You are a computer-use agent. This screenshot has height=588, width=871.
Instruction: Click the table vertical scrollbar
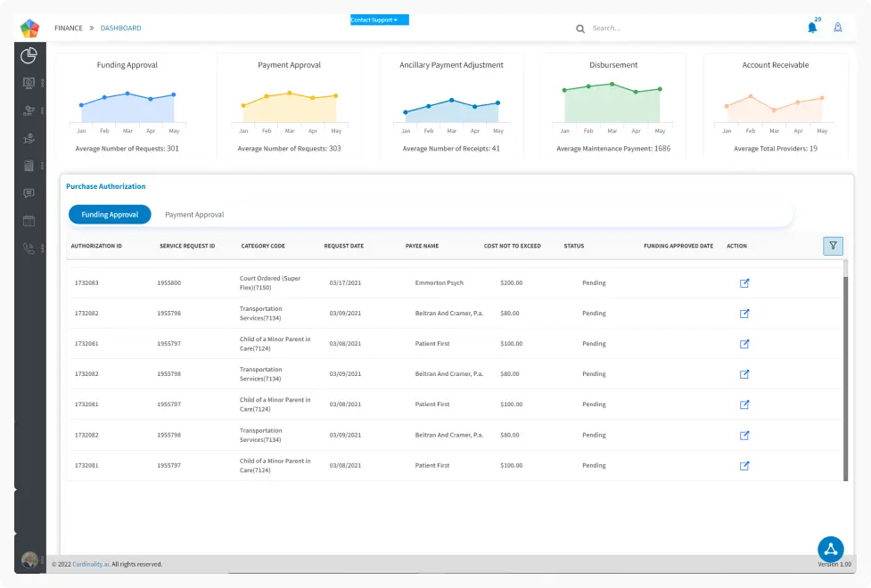845,374
